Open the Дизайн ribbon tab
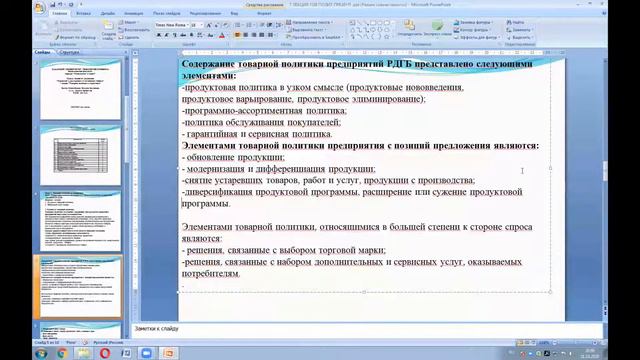 pos(108,13)
